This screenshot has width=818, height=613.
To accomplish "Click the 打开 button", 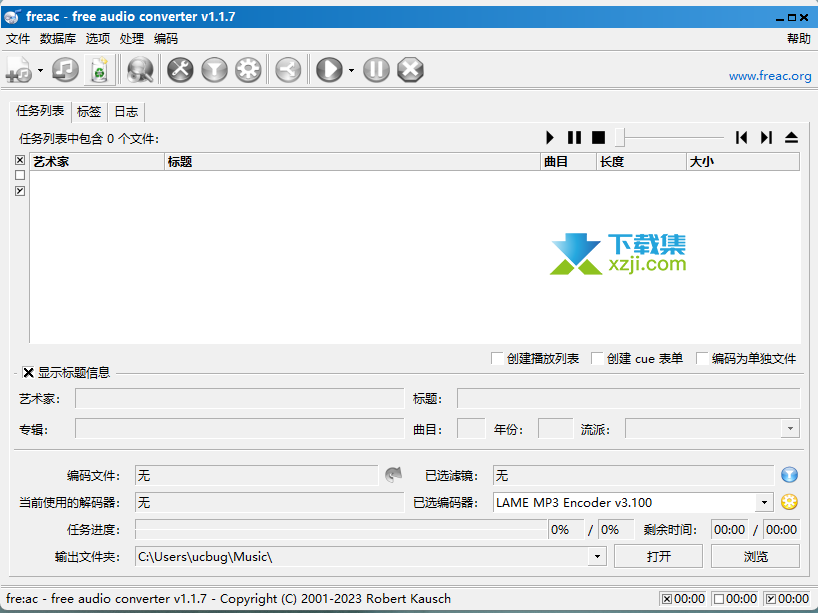I will 658,556.
